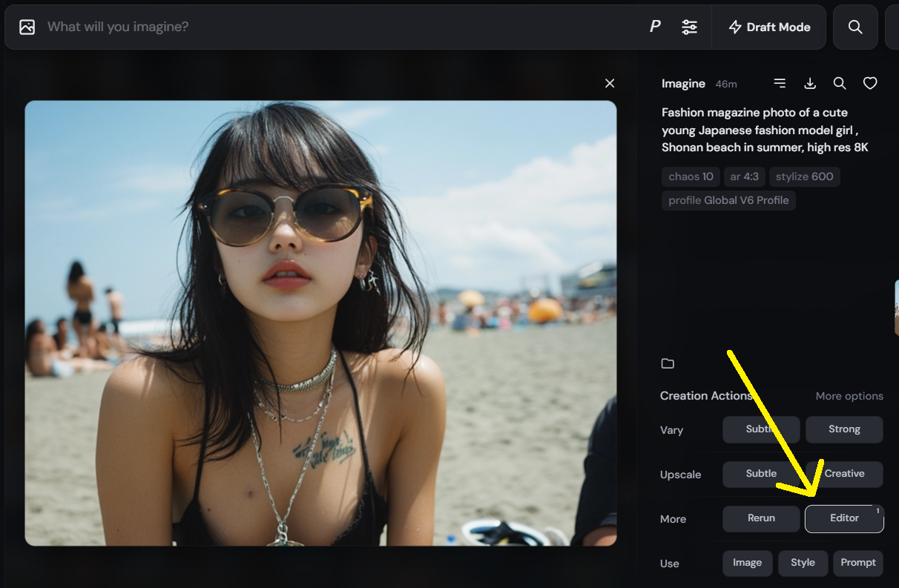Toggle the P personalization icon
Screen dimensions: 899x588
click(x=655, y=27)
